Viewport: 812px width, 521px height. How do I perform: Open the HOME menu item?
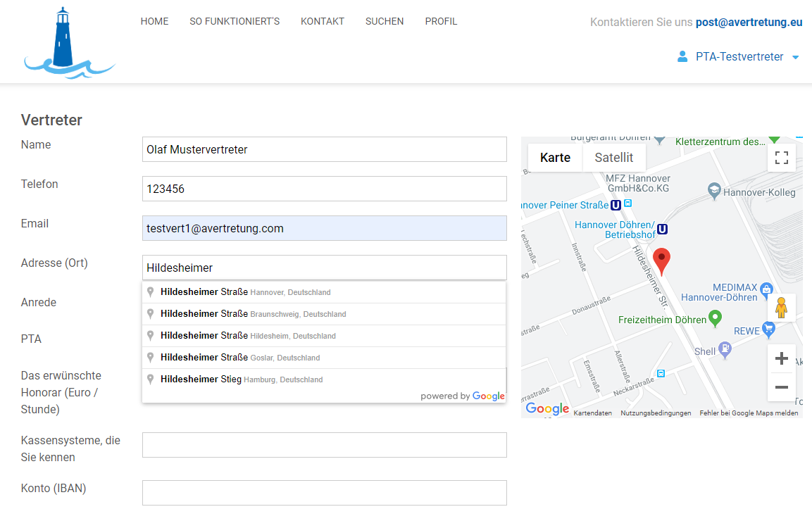[154, 21]
